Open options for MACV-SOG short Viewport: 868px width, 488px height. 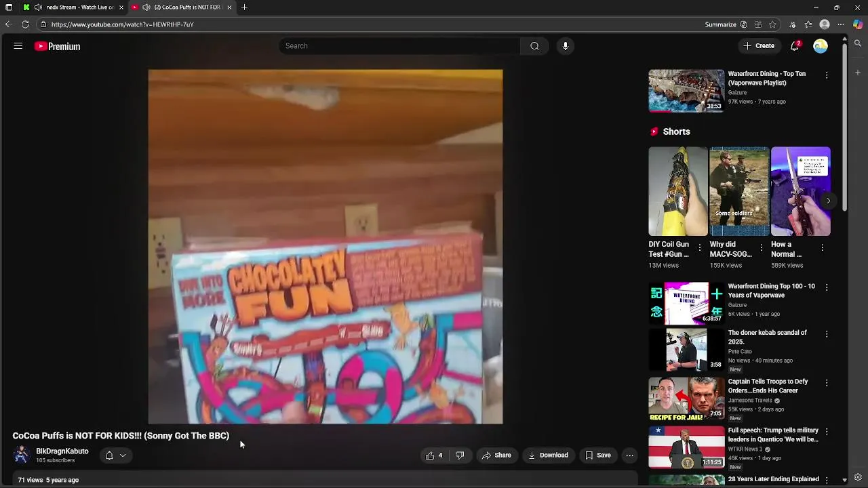point(761,247)
